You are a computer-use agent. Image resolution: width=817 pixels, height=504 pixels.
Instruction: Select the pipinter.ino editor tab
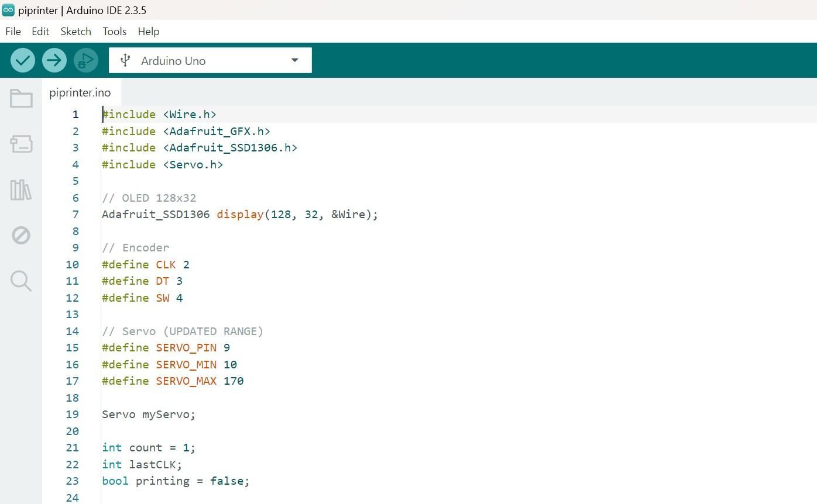(80, 93)
